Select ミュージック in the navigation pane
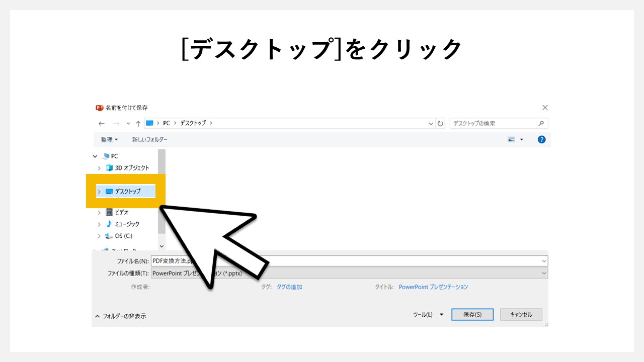Image resolution: width=644 pixels, height=362 pixels. 127,224
